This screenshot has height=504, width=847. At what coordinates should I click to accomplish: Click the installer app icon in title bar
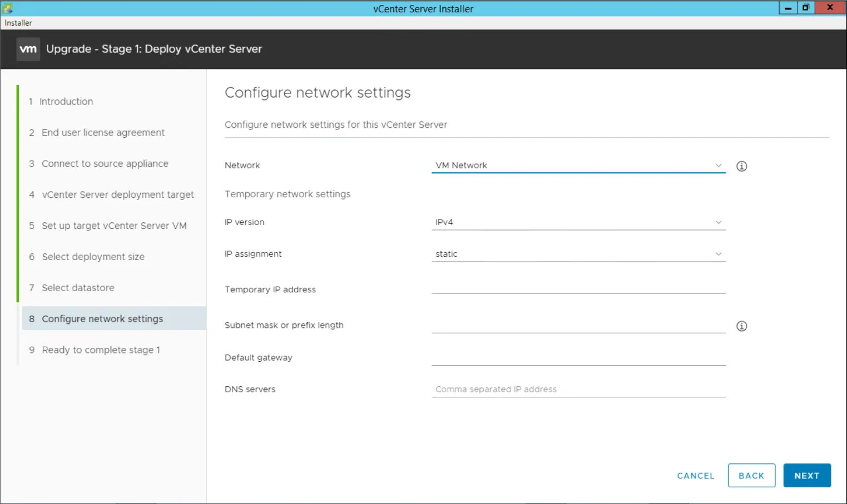[x=7, y=8]
